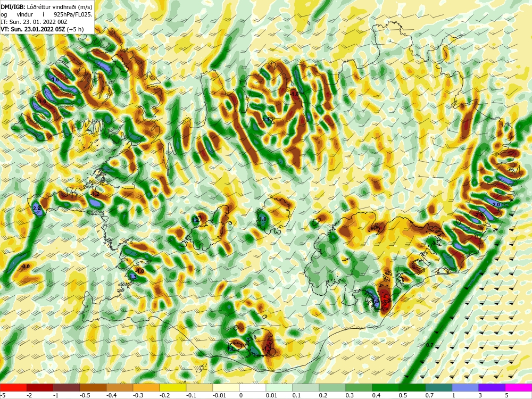Click the 'IT: Sun. 23. 01. 2022 00Z' line
The image size is (532, 399).
34,22
